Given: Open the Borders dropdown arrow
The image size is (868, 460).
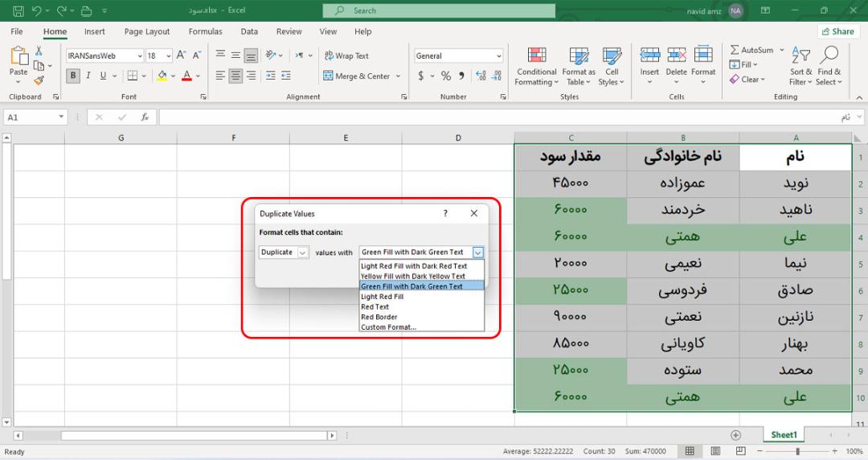Looking at the screenshot, I should click(144, 76).
